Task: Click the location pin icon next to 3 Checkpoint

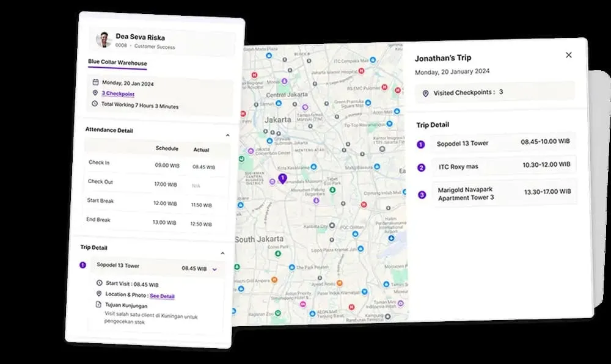Action: tap(95, 93)
